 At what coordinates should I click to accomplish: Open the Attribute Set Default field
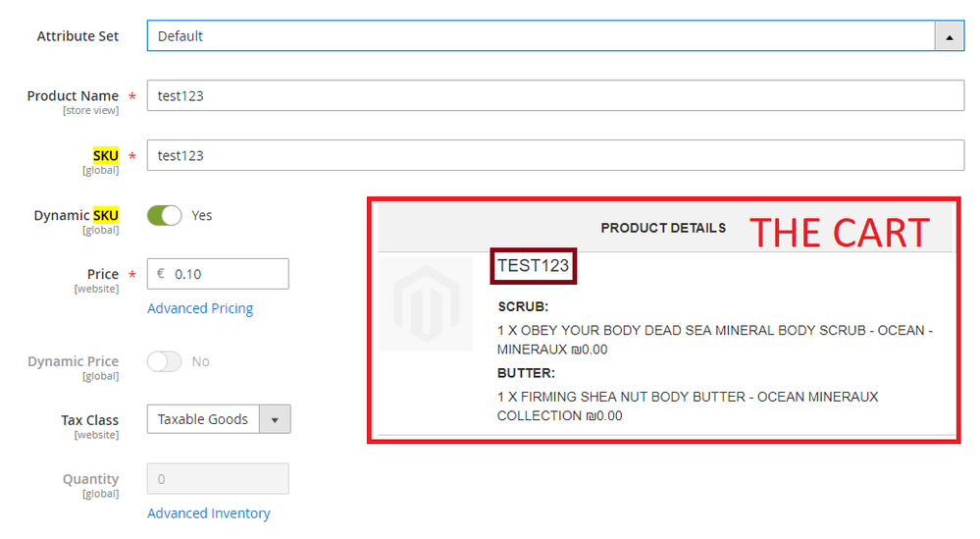tap(540, 36)
